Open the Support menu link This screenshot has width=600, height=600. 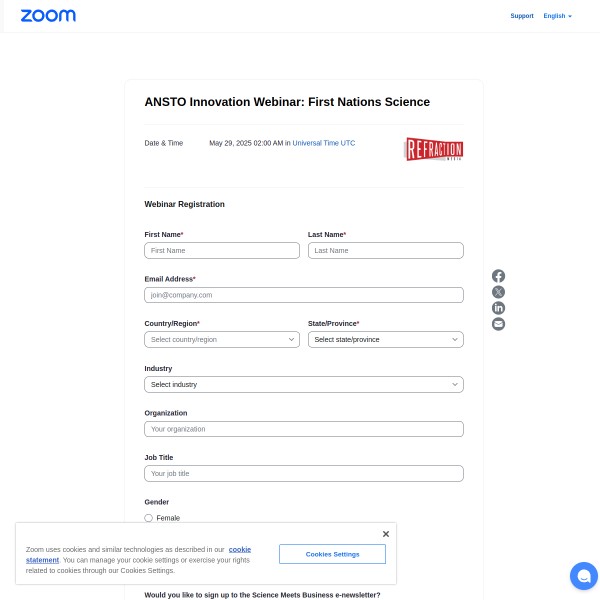click(x=522, y=16)
